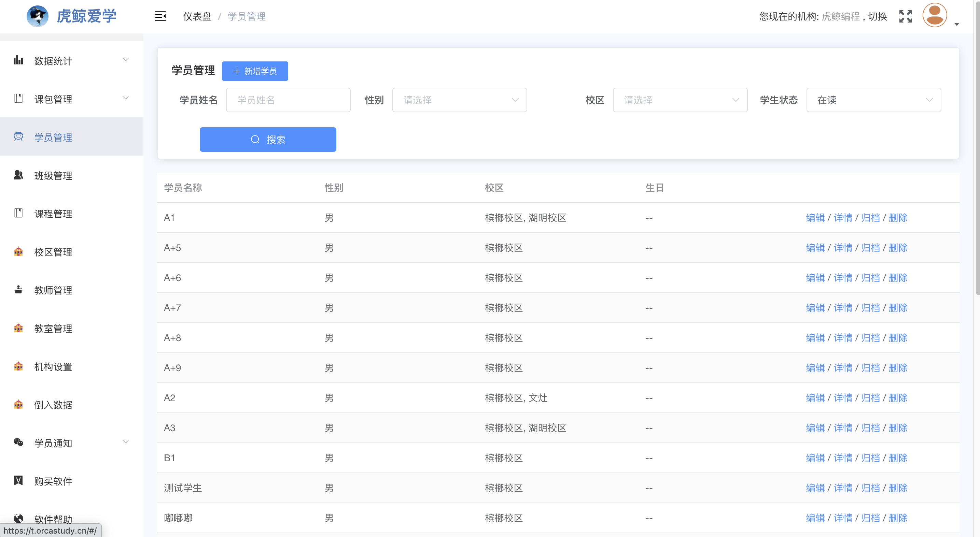This screenshot has width=980, height=537.
Task: Click the class management people icon
Action: (18, 175)
